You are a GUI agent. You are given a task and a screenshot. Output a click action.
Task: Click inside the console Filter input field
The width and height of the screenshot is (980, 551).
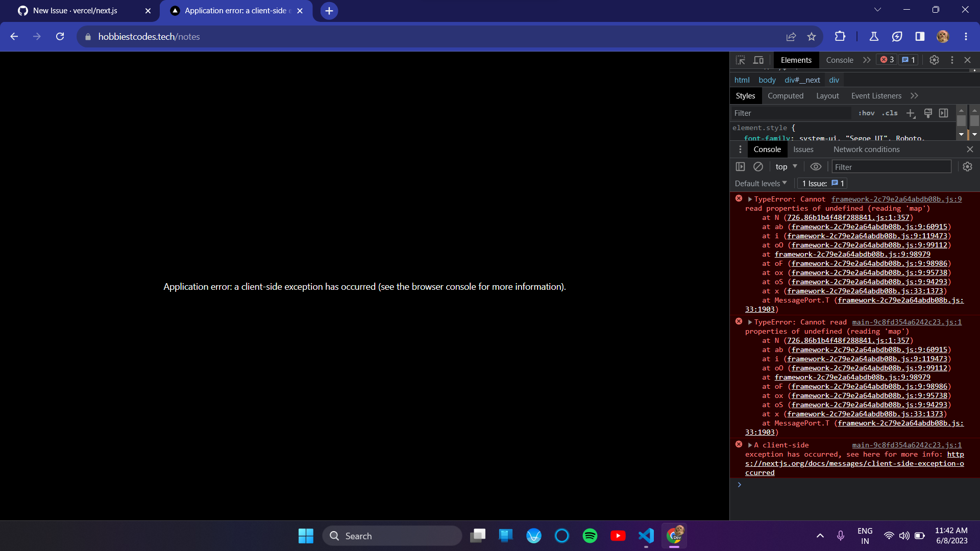[891, 166]
